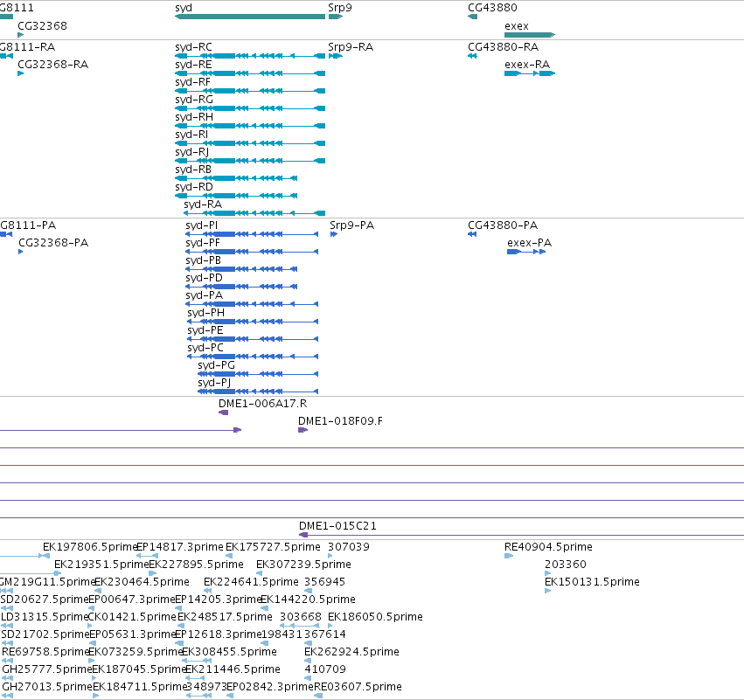
Task: Click the EK262924.5prime EST label
Action: point(351,652)
